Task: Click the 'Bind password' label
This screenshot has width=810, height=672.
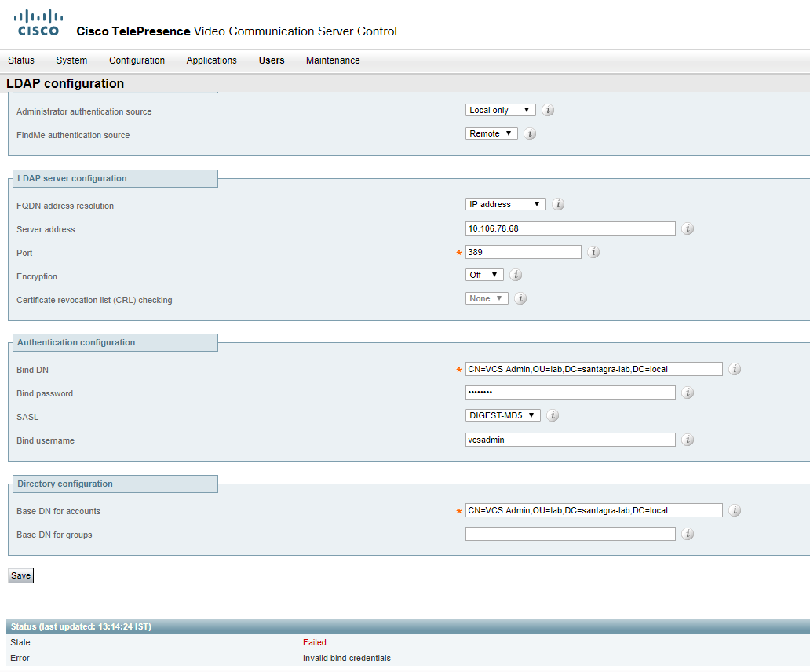Action: click(x=45, y=393)
